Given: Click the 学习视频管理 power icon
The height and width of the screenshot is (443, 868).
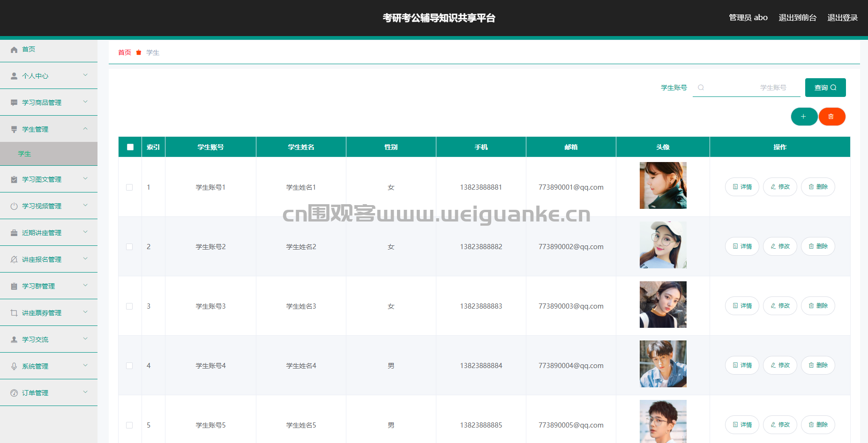Looking at the screenshot, I should (14, 206).
